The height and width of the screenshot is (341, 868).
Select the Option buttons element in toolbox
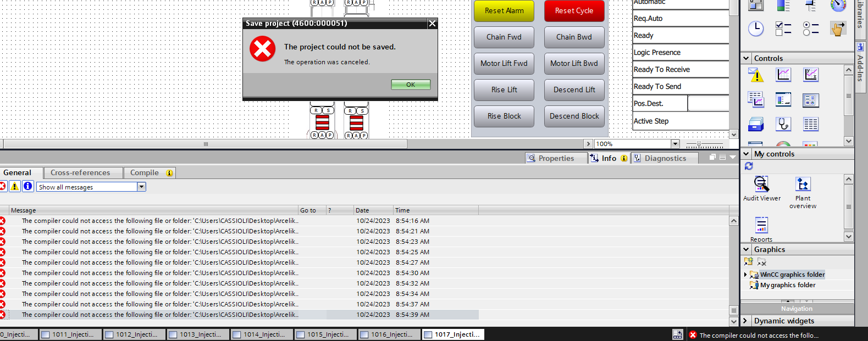coord(811,29)
